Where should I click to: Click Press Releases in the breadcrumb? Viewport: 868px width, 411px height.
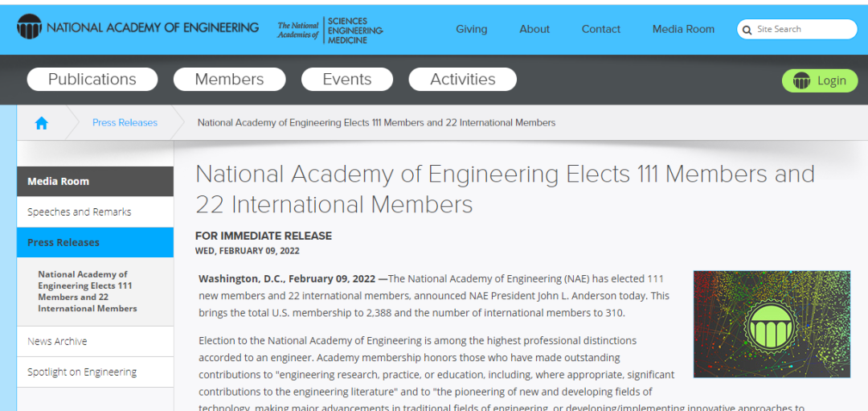point(125,122)
